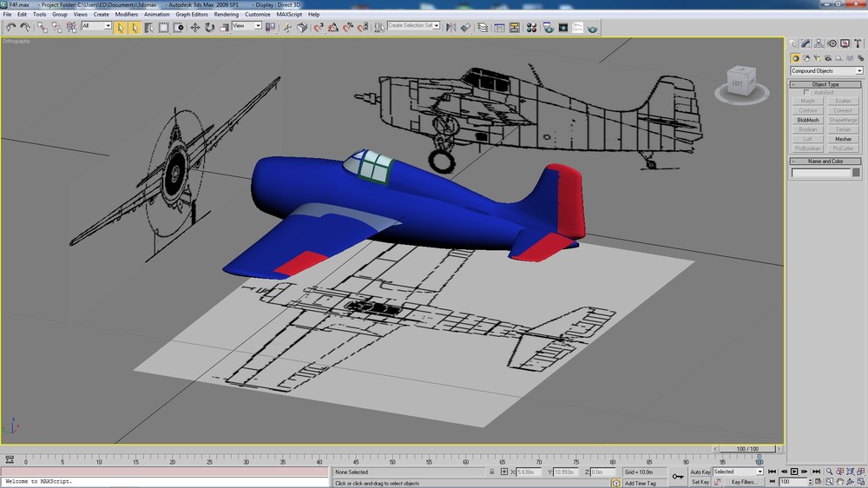Click the object color swatch
The image size is (868, 488).
(856, 173)
